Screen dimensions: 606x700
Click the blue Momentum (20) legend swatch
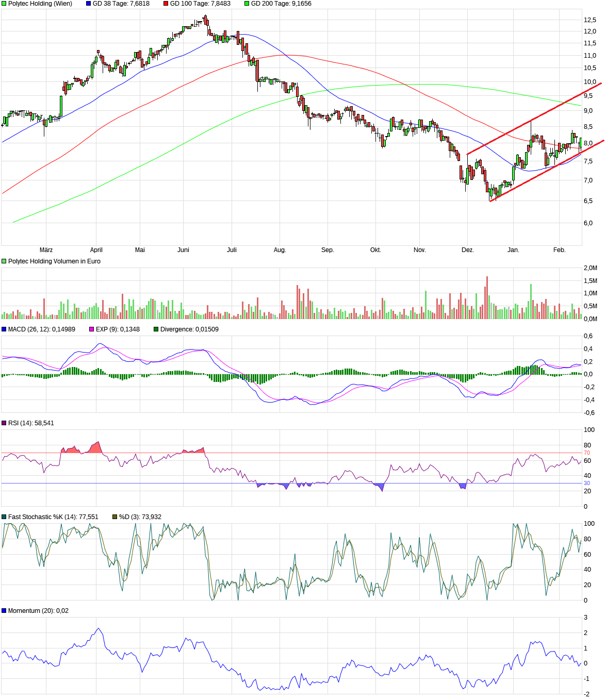pos(4,611)
